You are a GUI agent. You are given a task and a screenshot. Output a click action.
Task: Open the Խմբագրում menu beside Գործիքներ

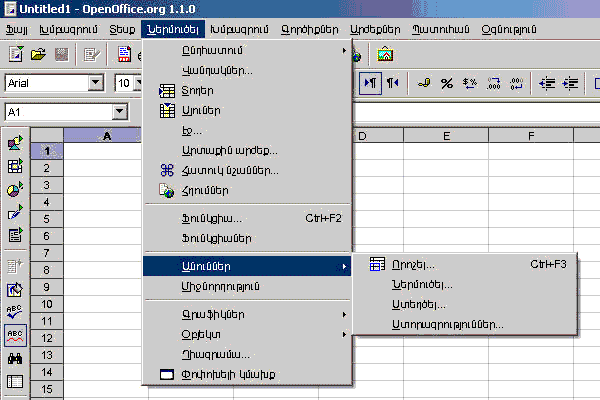[x=240, y=29]
